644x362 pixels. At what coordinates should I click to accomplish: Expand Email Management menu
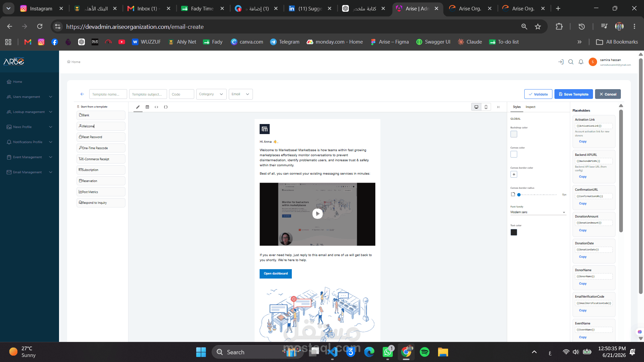(30, 172)
